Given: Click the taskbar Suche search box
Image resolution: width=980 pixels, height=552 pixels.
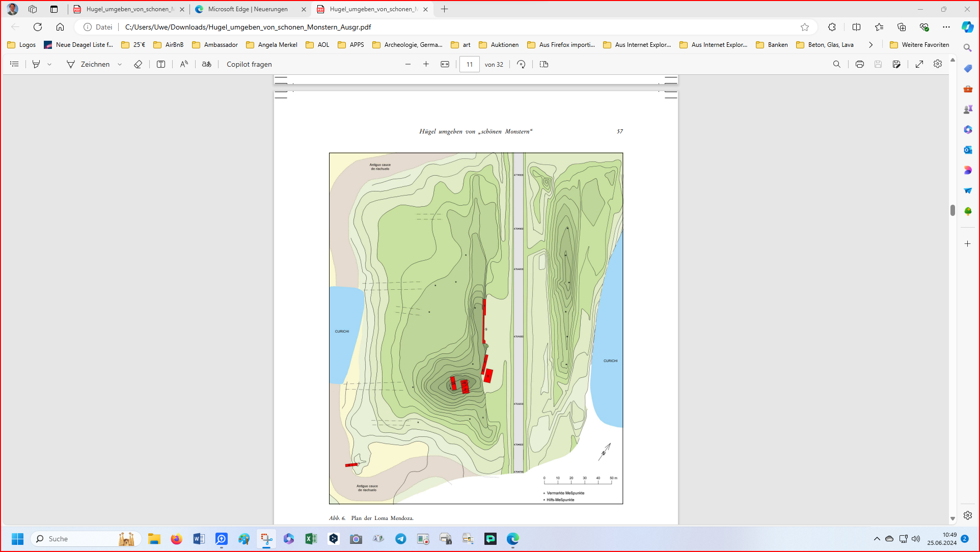Looking at the screenshot, I should coord(86,539).
